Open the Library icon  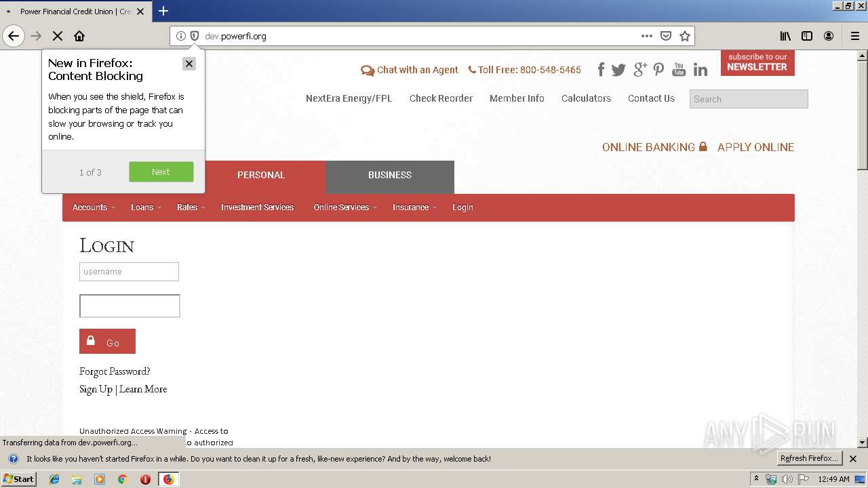pos(785,36)
